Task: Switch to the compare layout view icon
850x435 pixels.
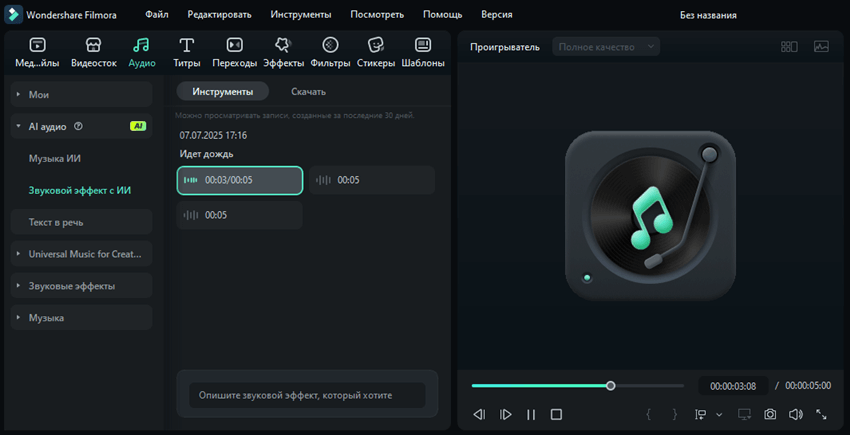Action: pyautogui.click(x=789, y=47)
